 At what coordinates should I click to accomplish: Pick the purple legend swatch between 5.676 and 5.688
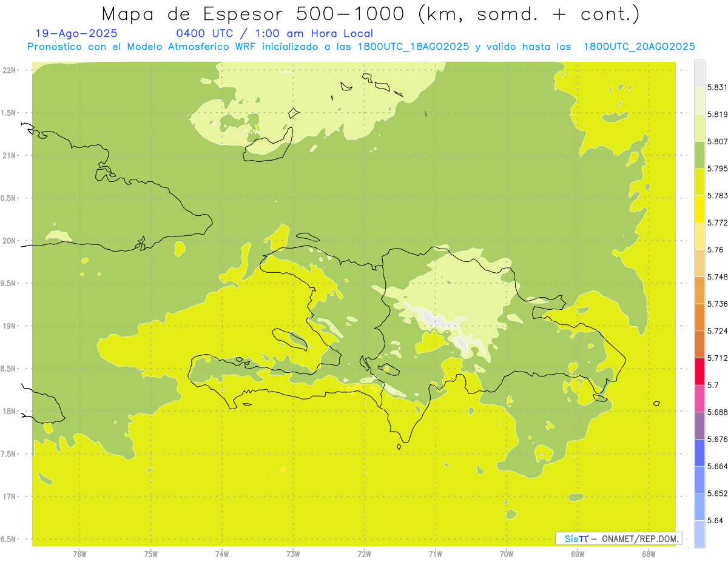point(699,426)
